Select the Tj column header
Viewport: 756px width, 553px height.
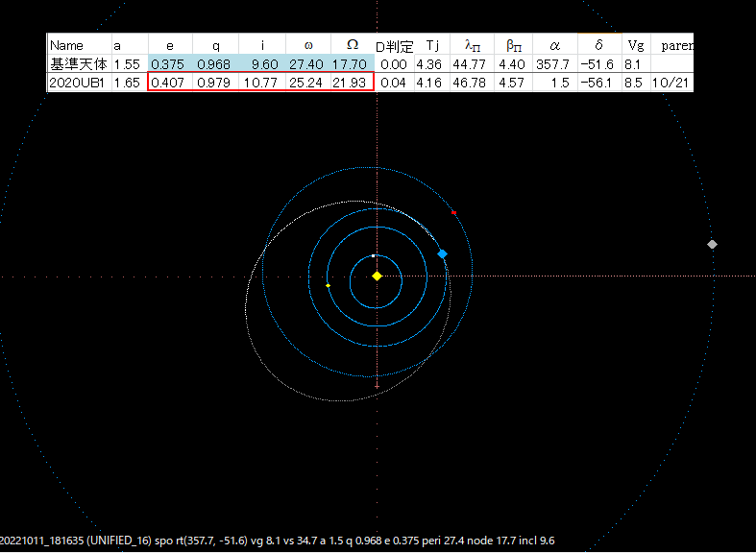click(x=432, y=45)
